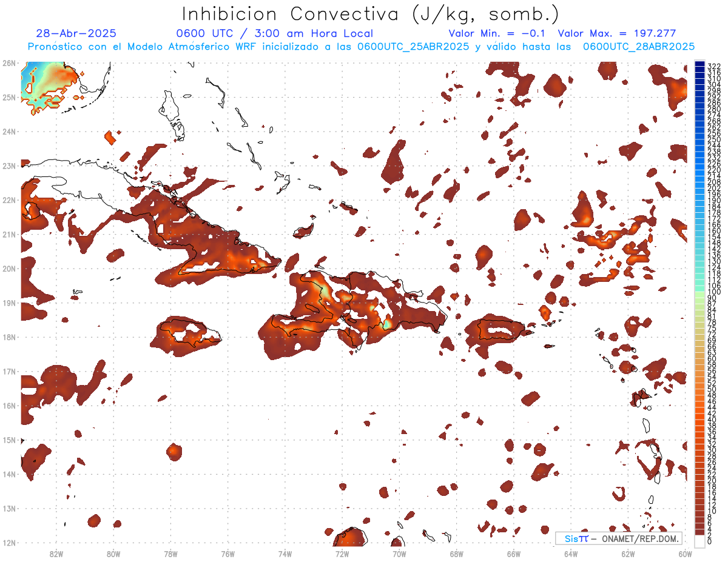This screenshot has height=562, width=728.
Task: Click the '18N' latitude label
Action: (8, 337)
